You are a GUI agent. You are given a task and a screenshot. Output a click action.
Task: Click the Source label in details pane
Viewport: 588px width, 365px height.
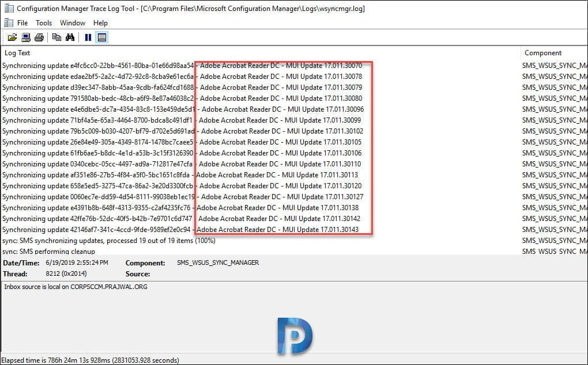[x=138, y=274]
